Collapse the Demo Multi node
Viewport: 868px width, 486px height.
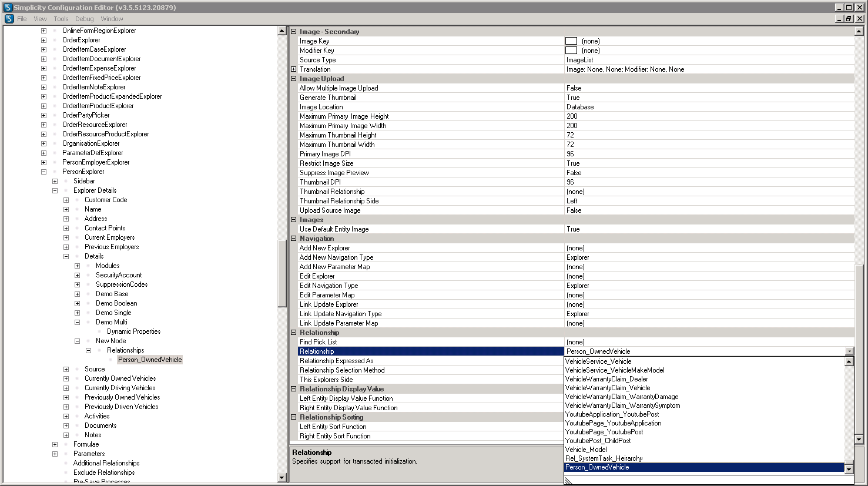[x=77, y=322]
